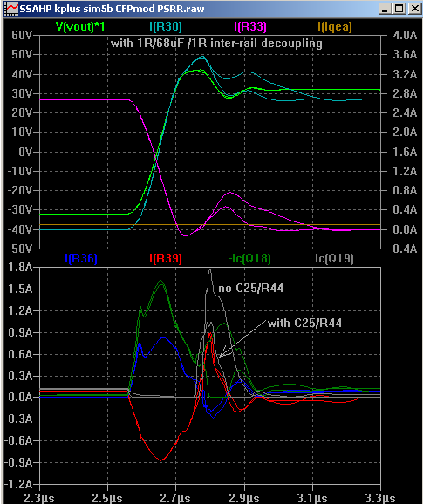Click the I(R39) trace label
Screen dimensions: 423x504
pos(166,258)
